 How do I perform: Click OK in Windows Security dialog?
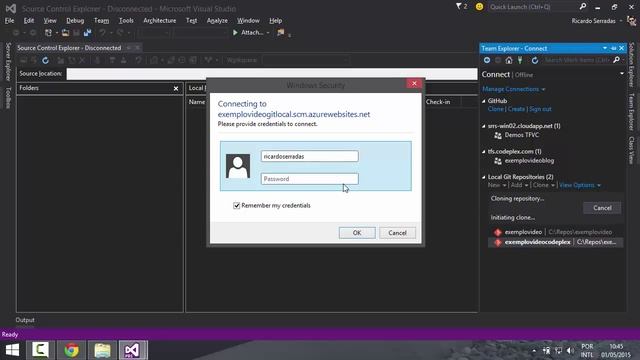pyautogui.click(x=357, y=233)
